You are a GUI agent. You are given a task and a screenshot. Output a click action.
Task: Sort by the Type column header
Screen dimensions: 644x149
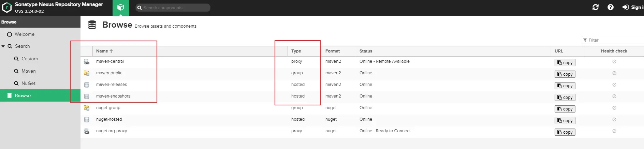tap(305, 51)
